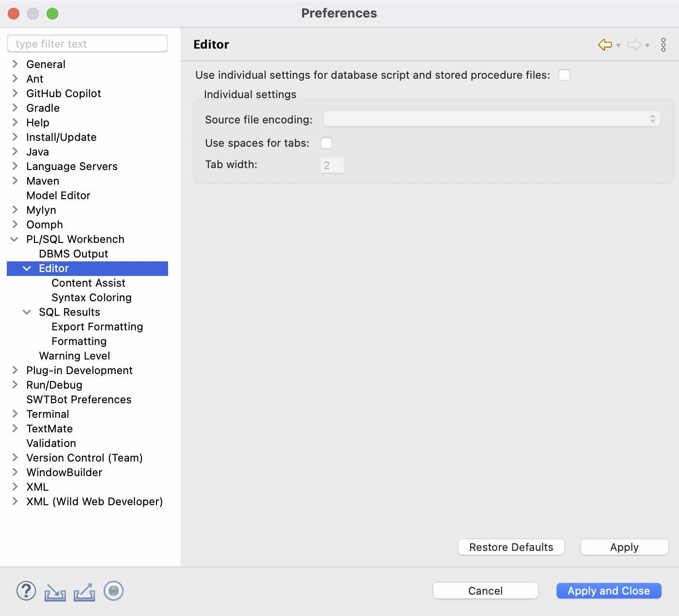The height and width of the screenshot is (616, 679).
Task: Click the Oomph preference recorder icon
Action: tap(113, 591)
